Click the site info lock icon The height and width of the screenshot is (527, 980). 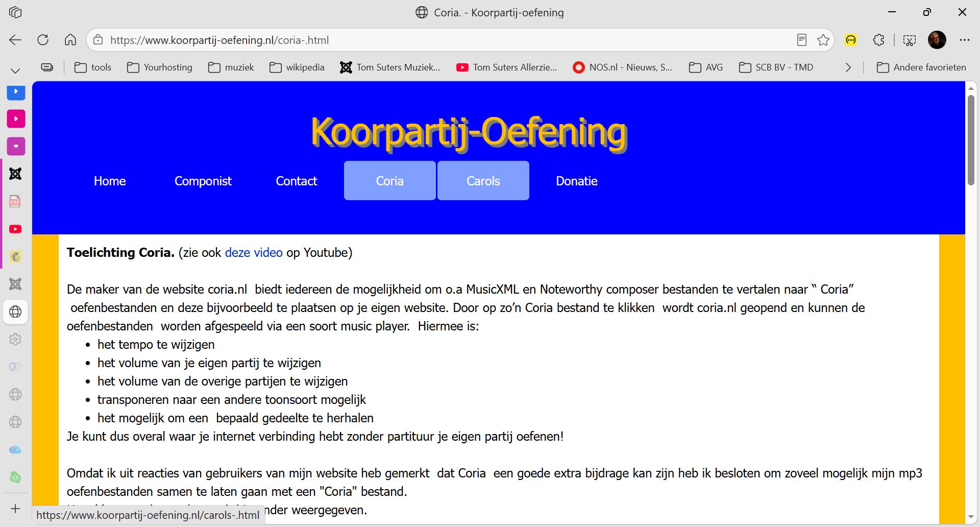pos(98,40)
